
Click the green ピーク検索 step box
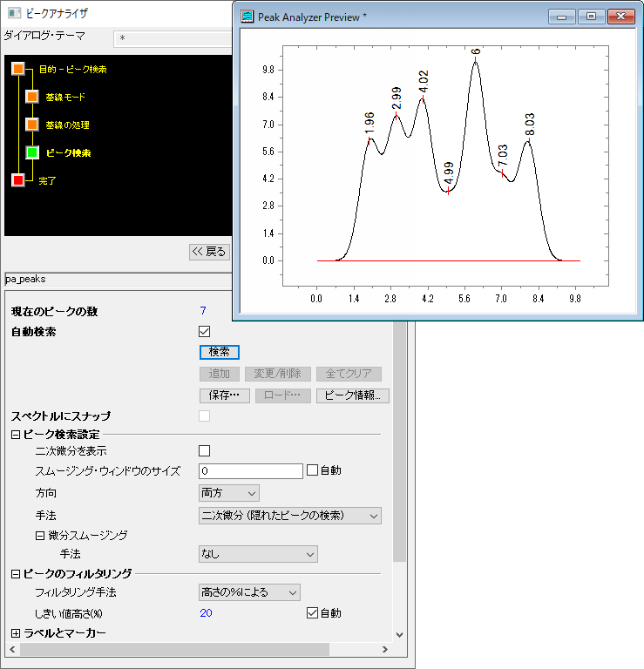point(32,152)
